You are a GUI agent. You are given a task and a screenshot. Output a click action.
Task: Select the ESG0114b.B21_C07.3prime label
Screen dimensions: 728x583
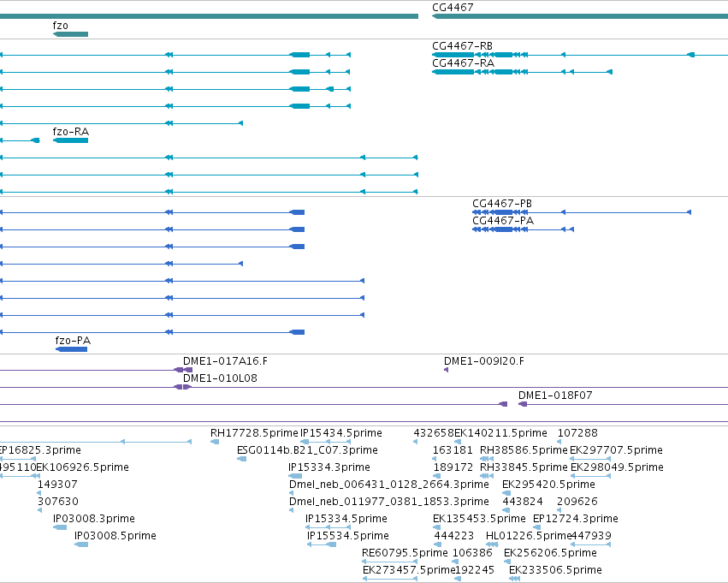(x=307, y=450)
